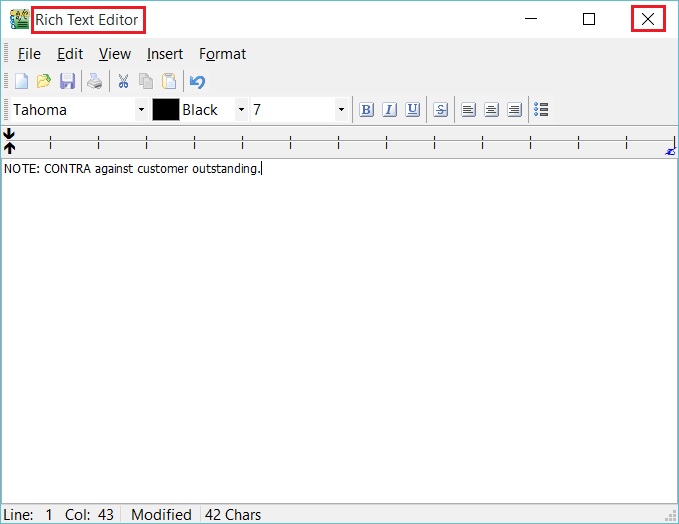Click the Print icon

tap(94, 82)
